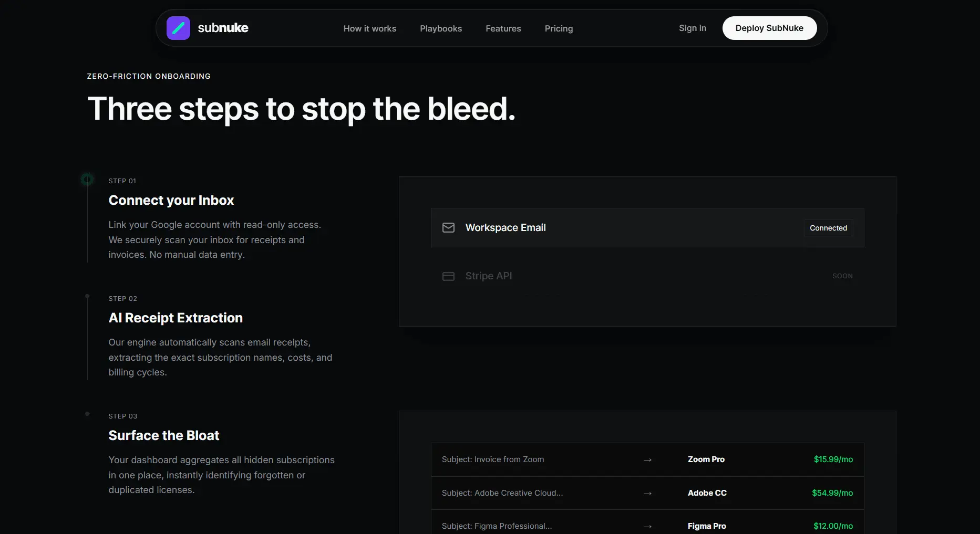
Task: Click the arrow in the Figma row
Action: pyautogui.click(x=647, y=527)
